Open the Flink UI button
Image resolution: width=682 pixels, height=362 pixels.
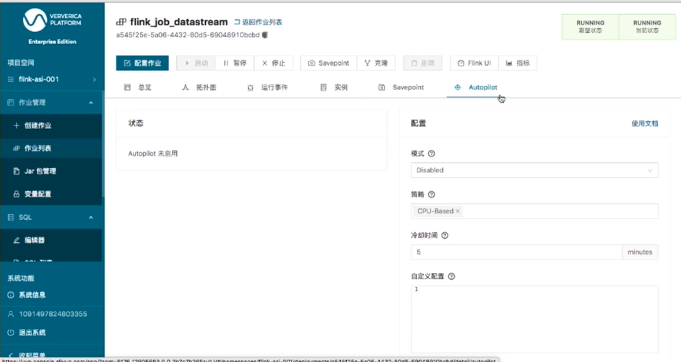click(x=475, y=63)
